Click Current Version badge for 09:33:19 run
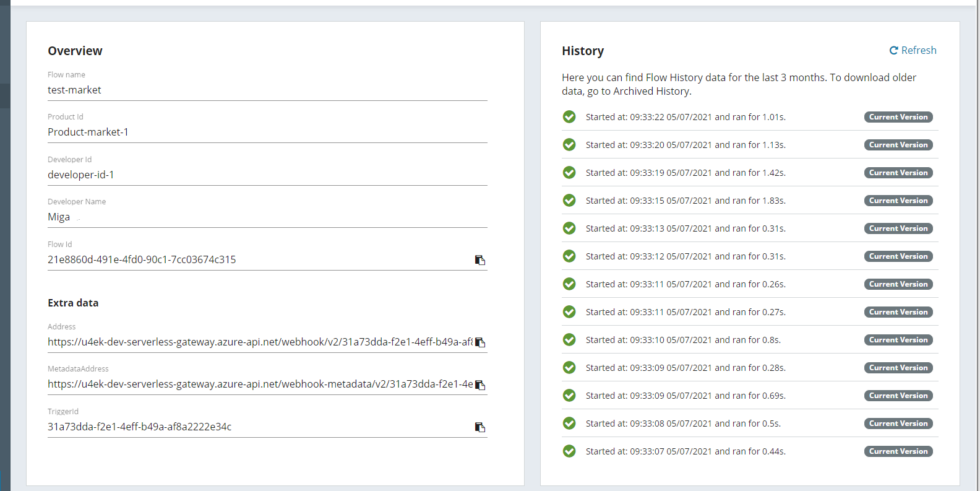Screen dimensions: 980x491 point(898,173)
